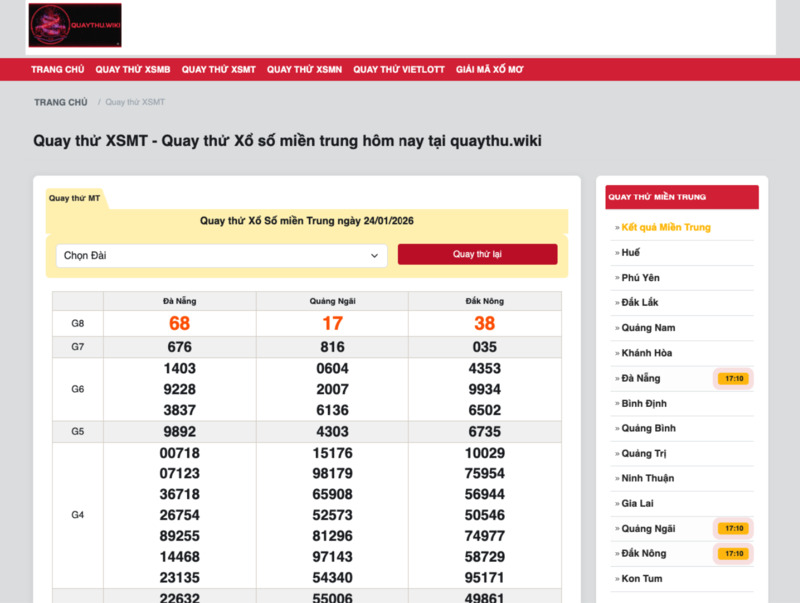Open Kết quả Miền Trung sidebar link
This screenshot has width=800, height=603.
665,227
